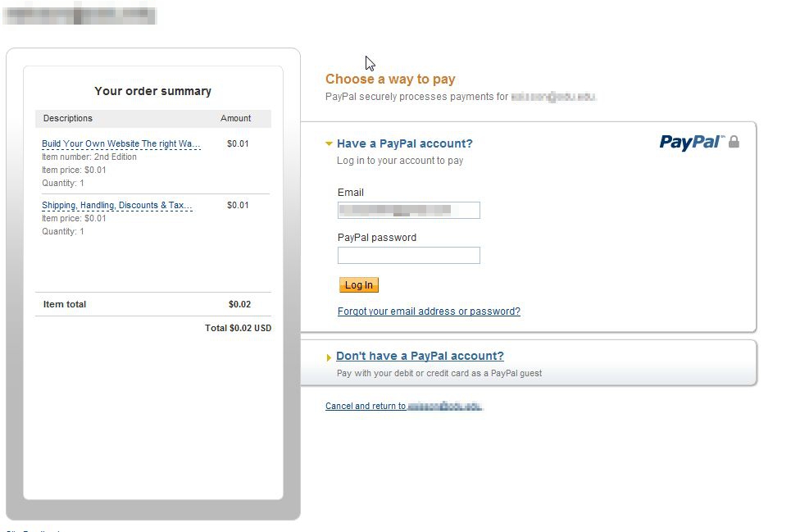800x532 pixels.
Task: Click the Amount column header
Action: (235, 118)
